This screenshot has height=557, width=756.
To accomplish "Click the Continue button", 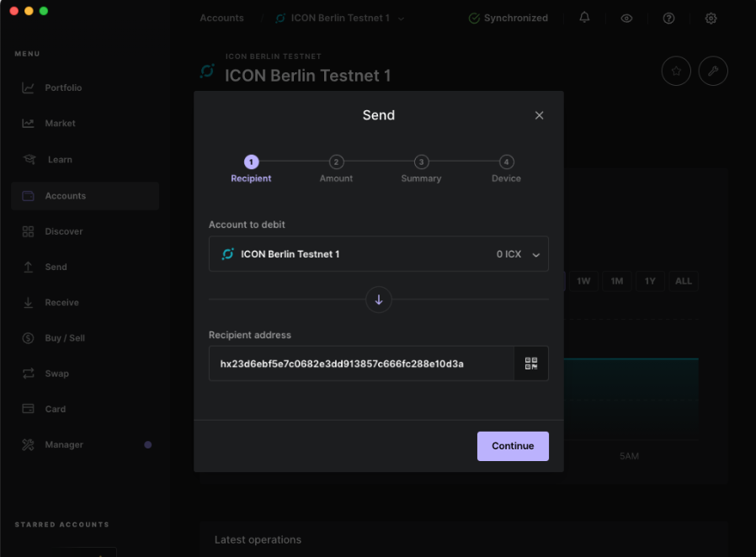I will click(513, 446).
